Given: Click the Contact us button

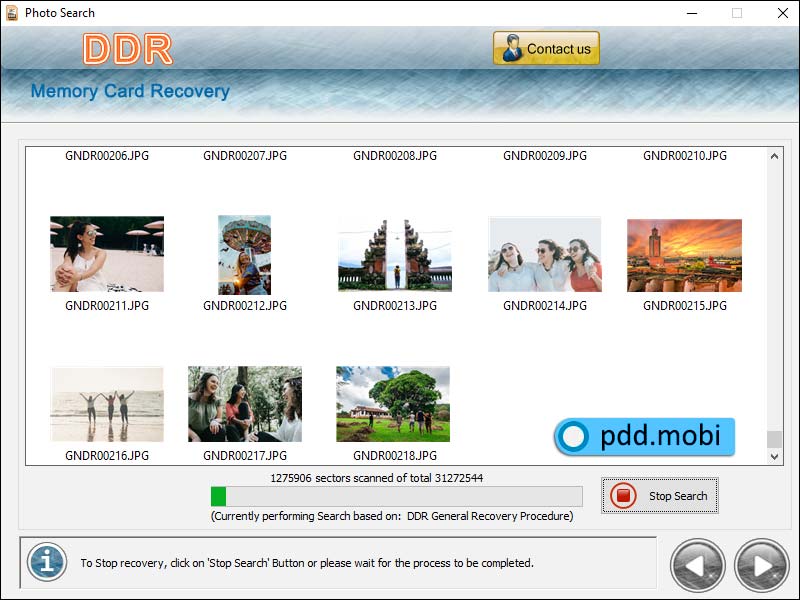Looking at the screenshot, I should 546,47.
